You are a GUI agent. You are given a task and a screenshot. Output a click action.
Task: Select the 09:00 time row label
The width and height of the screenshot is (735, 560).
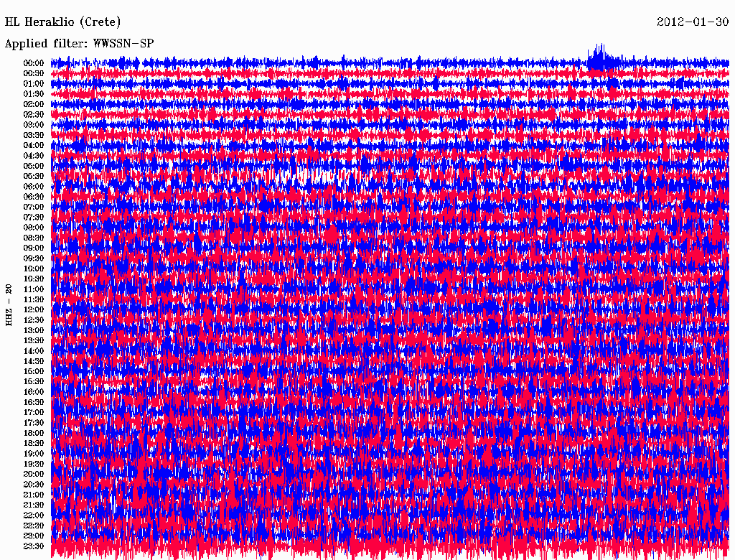point(34,248)
